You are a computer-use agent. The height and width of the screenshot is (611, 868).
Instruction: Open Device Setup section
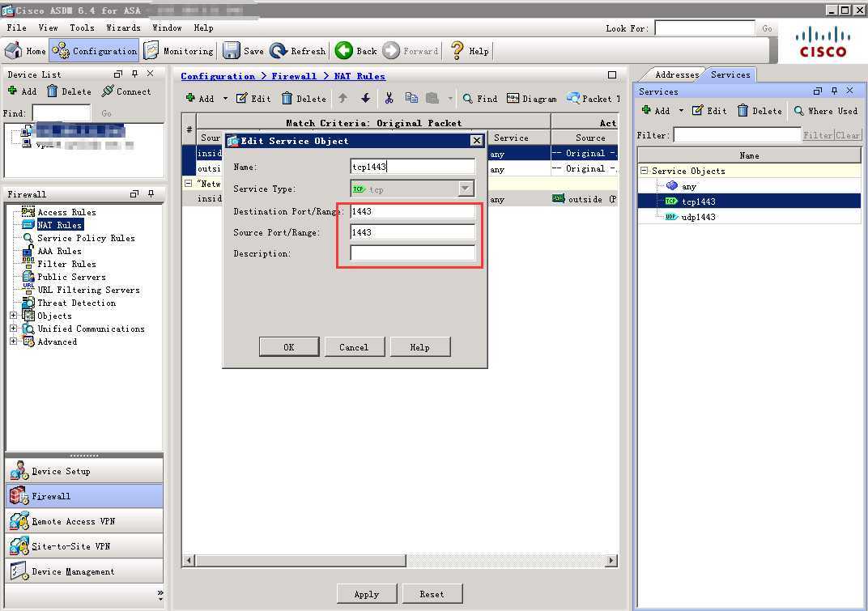[x=84, y=471]
